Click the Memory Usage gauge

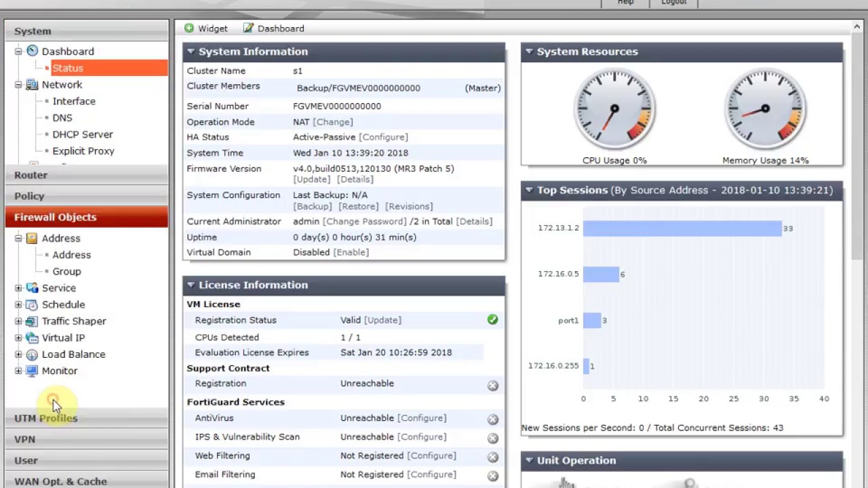point(765,108)
